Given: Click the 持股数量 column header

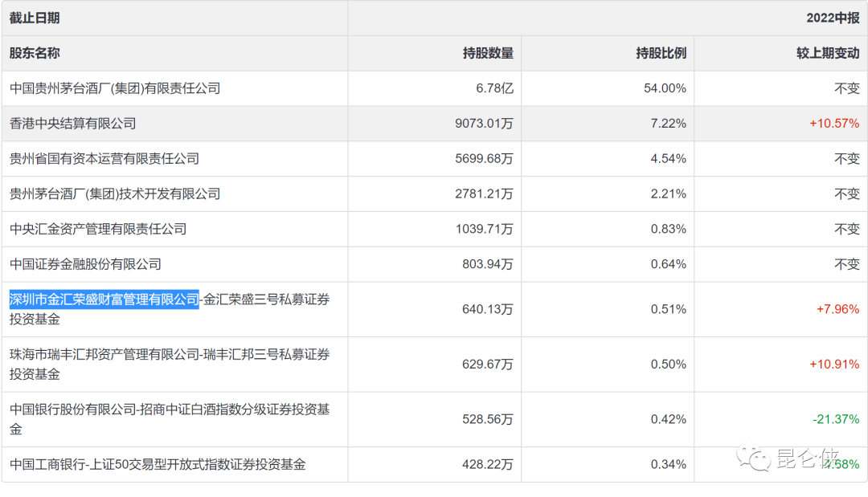Looking at the screenshot, I should [488, 53].
